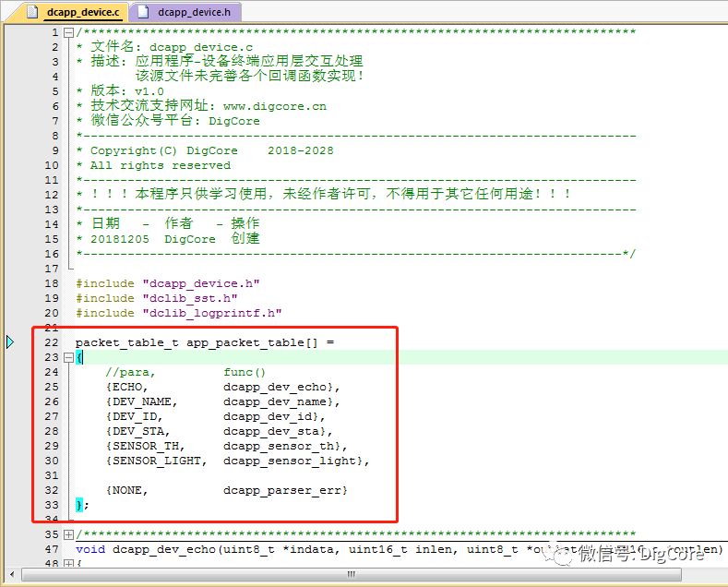Click the //para, comment on line 24
The height and width of the screenshot is (587, 728).
point(130,373)
